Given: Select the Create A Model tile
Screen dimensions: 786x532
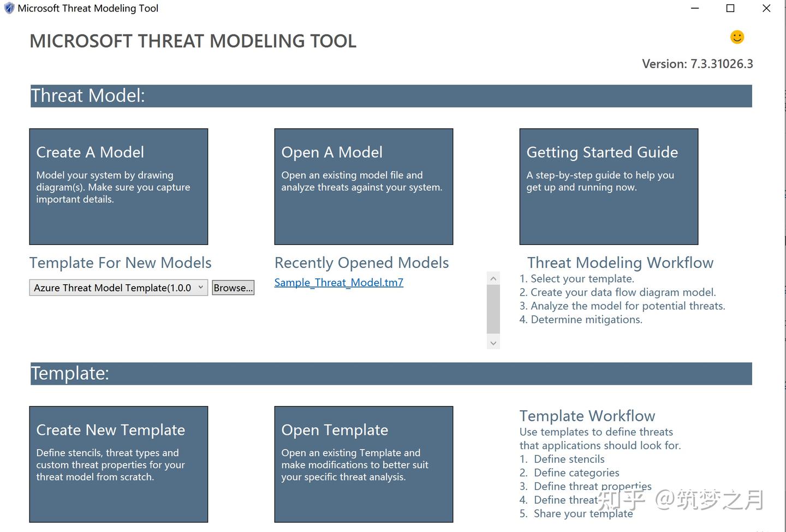Looking at the screenshot, I should pyautogui.click(x=118, y=186).
